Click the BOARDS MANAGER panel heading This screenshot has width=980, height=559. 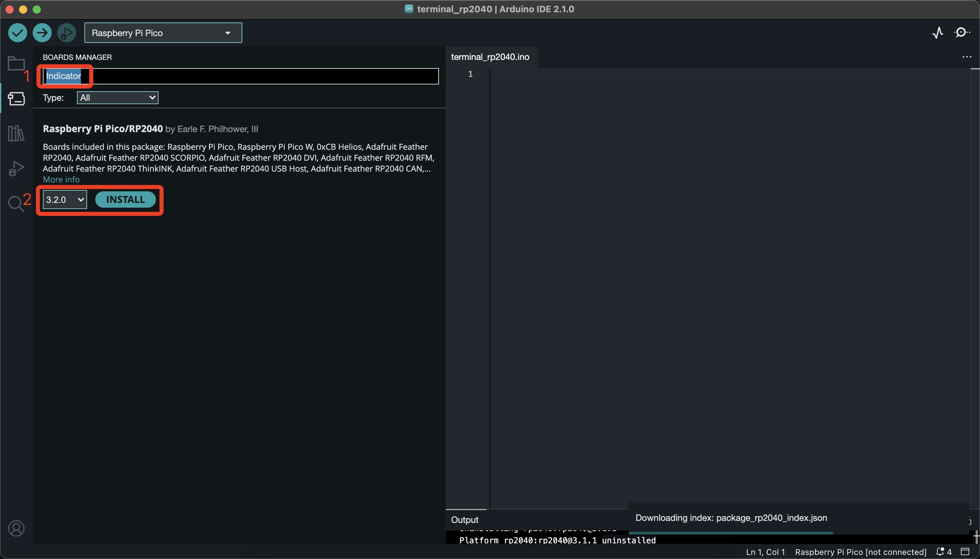coord(77,57)
